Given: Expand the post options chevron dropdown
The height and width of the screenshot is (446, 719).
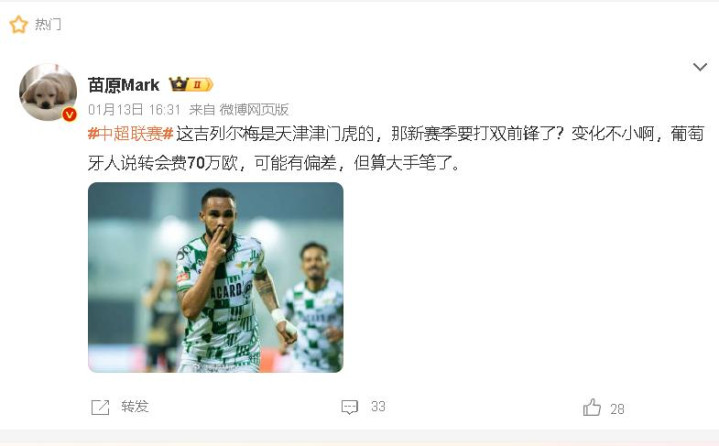Looking at the screenshot, I should (x=700, y=67).
